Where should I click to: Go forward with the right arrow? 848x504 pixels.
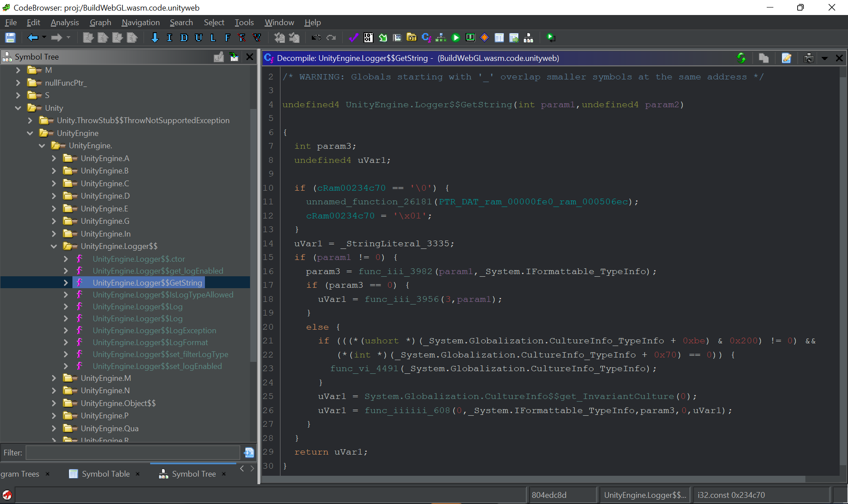[x=57, y=38]
